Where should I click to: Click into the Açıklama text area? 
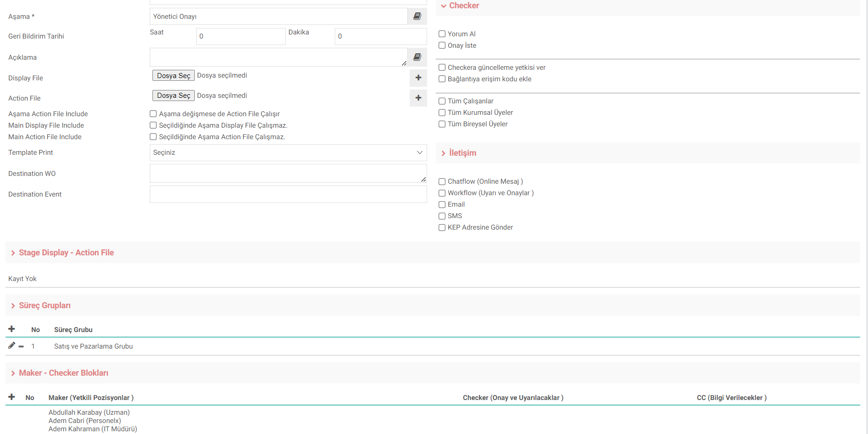(x=278, y=57)
